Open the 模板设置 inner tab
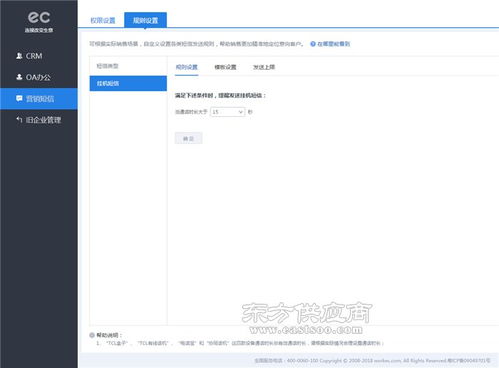This screenshot has height=368, width=499. (x=225, y=67)
